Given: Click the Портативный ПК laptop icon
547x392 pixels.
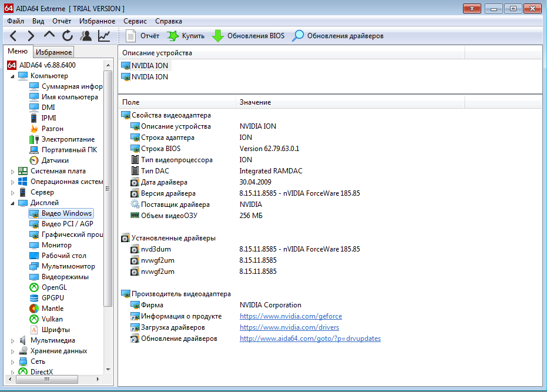Looking at the screenshot, I should point(34,150).
